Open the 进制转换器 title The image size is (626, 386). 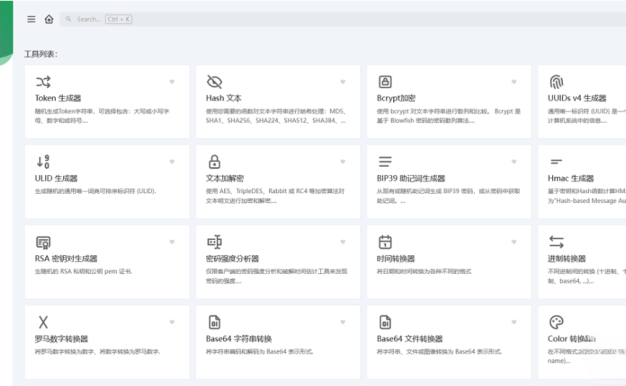point(567,259)
